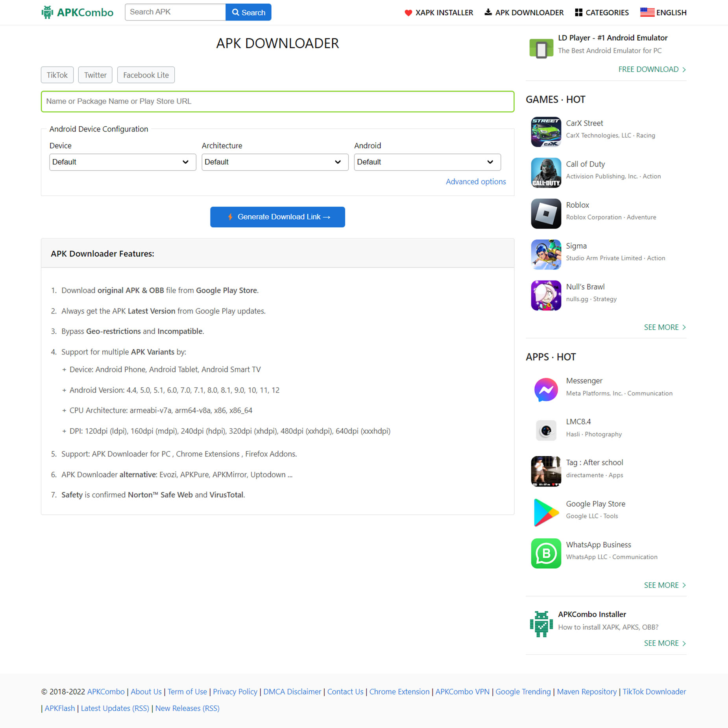Click the Null's Brawl game icon
The width and height of the screenshot is (728, 728).
[x=546, y=295]
